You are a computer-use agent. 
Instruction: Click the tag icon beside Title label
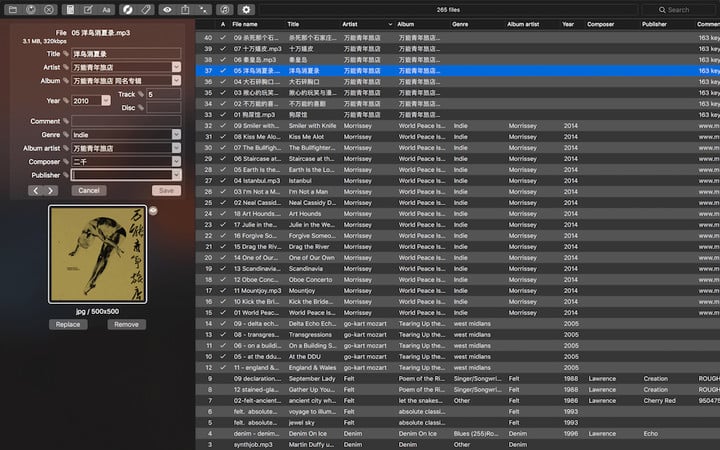[66, 54]
